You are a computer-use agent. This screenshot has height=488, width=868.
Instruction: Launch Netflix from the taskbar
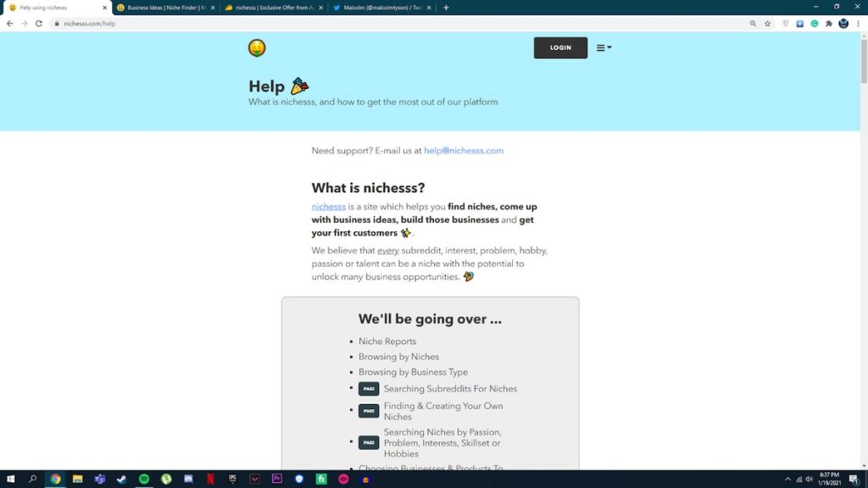(210, 480)
